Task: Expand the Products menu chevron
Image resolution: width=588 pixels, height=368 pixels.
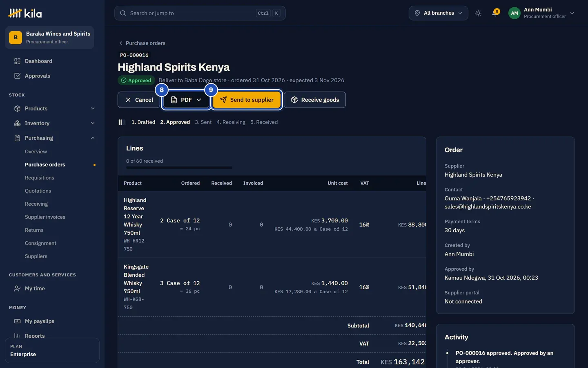Action: coord(93,108)
